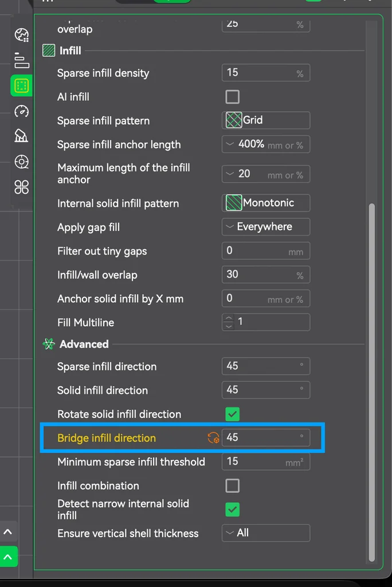Open the Sparse infill pattern dropdown
Image resolution: width=392 pixels, height=587 pixels.
tap(265, 120)
